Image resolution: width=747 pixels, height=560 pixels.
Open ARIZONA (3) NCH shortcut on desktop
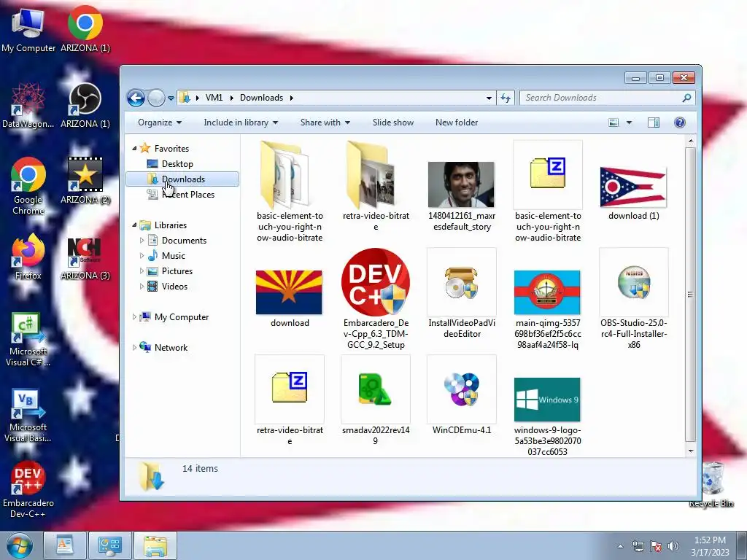point(85,257)
